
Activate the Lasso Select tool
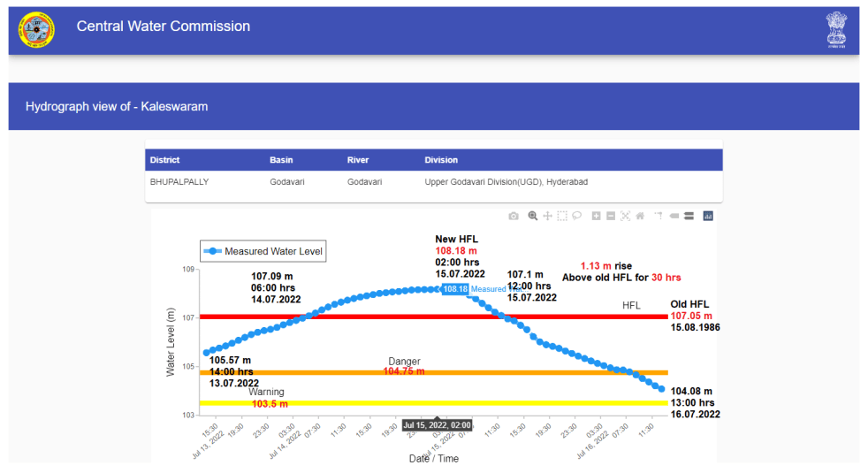576,216
